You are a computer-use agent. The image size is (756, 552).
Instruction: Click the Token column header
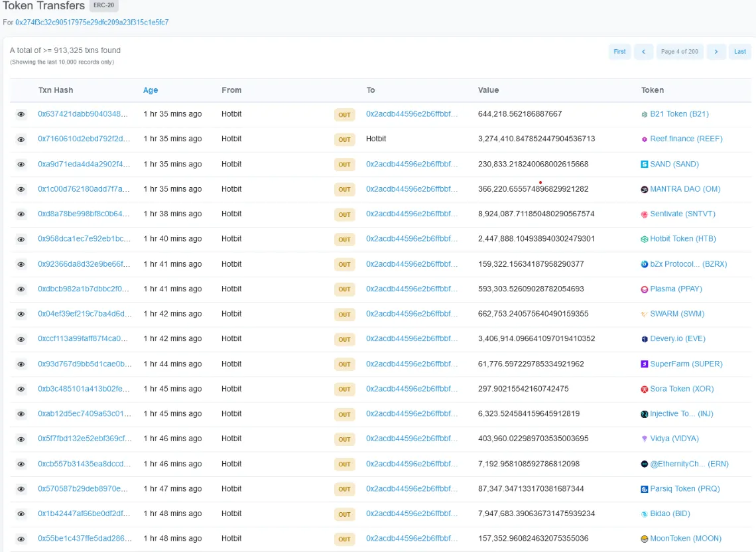point(653,90)
